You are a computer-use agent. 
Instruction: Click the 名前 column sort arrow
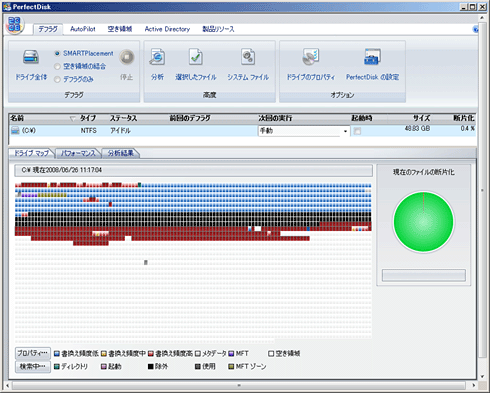pos(72,118)
